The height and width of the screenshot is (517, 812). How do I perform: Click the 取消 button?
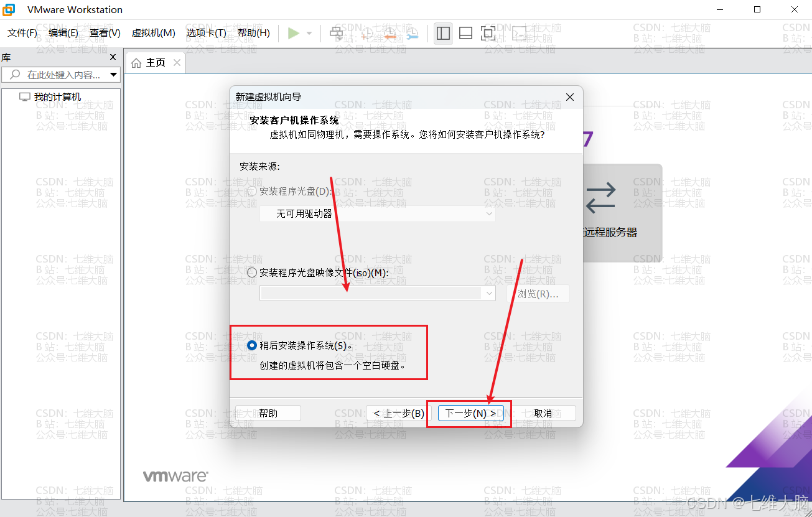coord(543,413)
